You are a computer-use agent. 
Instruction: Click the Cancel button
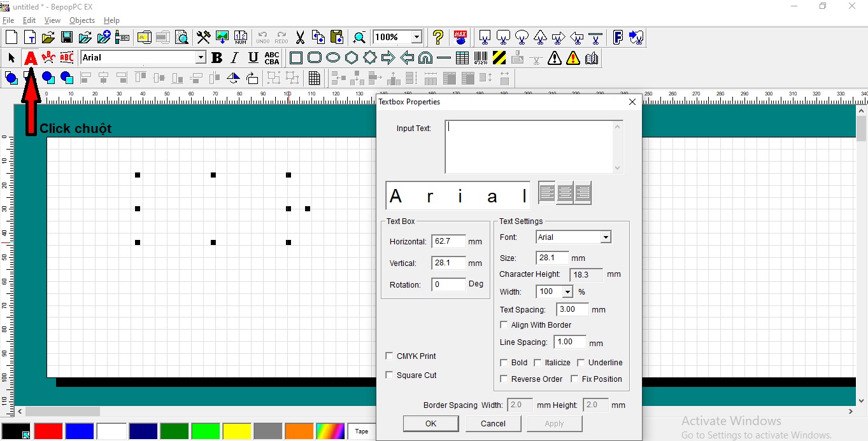pyautogui.click(x=493, y=424)
